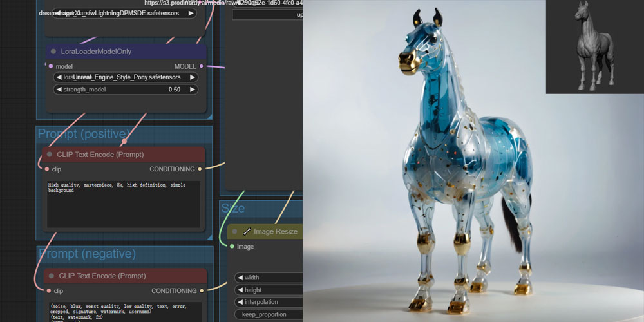The image size is (644, 322).
Task: Click the left arrow on the width field
Action: tap(240, 278)
